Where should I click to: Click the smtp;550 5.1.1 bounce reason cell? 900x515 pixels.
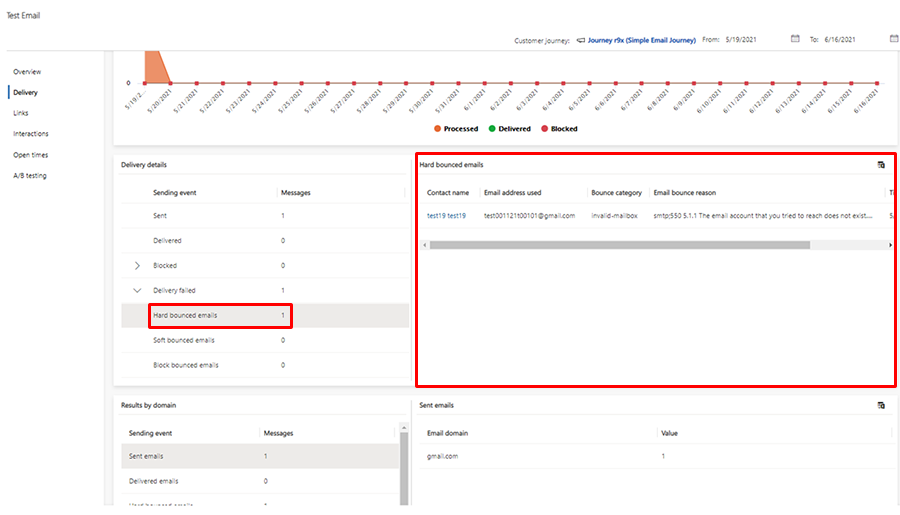pos(763,216)
